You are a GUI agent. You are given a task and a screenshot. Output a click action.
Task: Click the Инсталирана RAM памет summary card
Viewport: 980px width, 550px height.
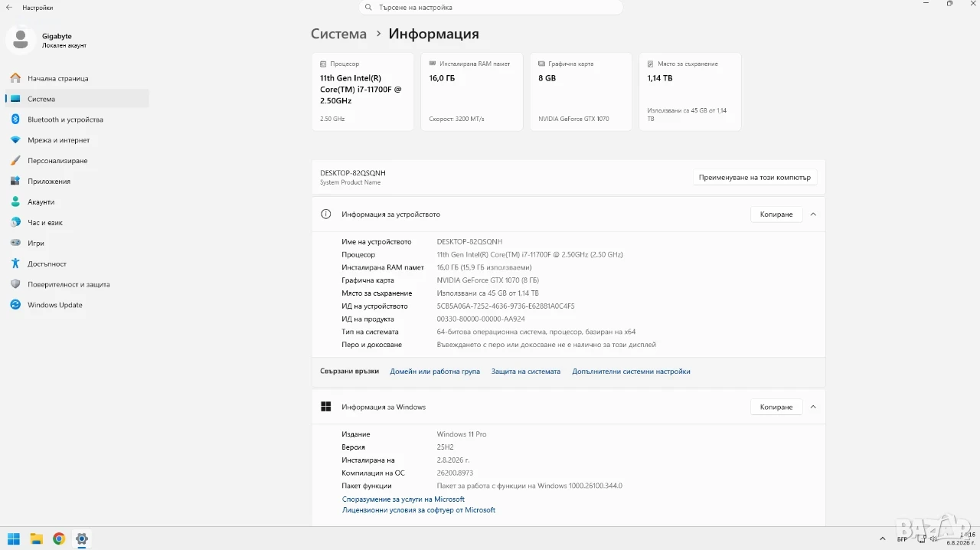[472, 91]
